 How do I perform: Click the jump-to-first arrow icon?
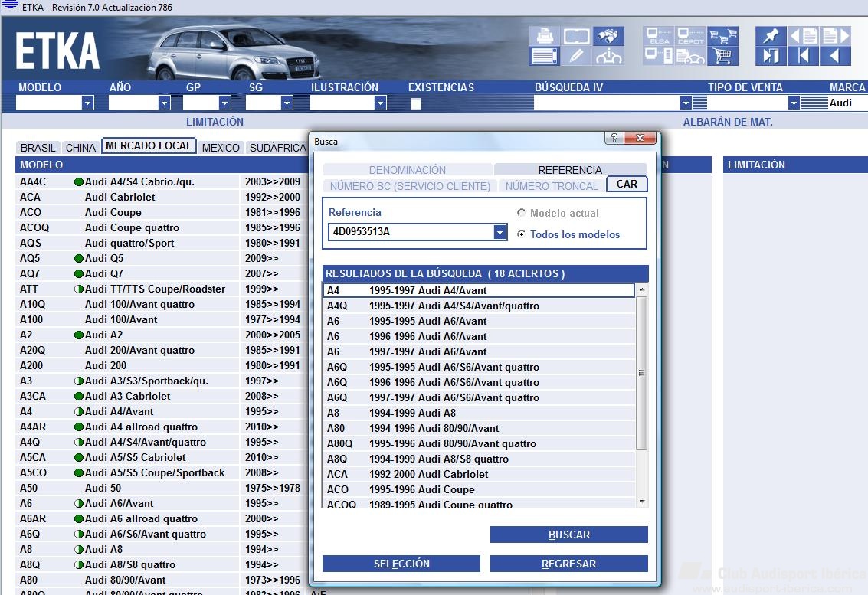coord(803,56)
